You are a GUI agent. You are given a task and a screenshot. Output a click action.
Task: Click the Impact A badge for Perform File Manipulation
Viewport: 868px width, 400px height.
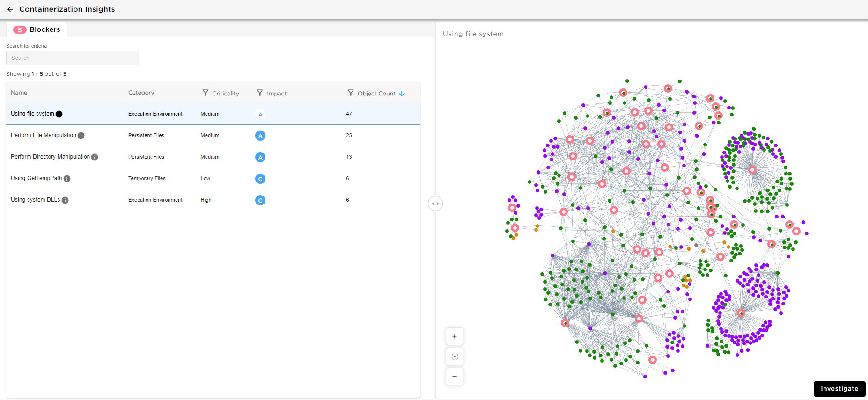coord(260,136)
